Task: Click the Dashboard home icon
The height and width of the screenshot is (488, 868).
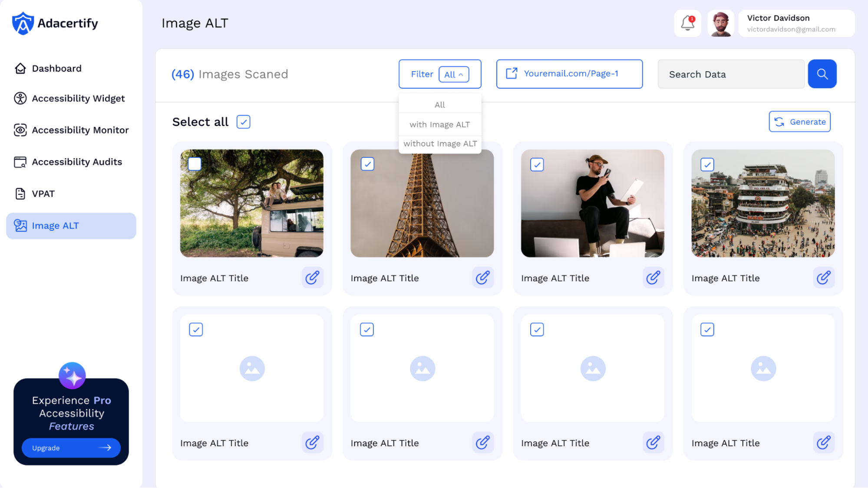Action: click(20, 68)
